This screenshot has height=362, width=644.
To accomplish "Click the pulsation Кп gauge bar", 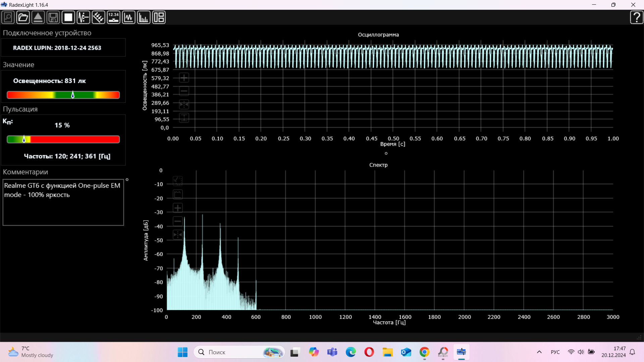I will pos(63,139).
